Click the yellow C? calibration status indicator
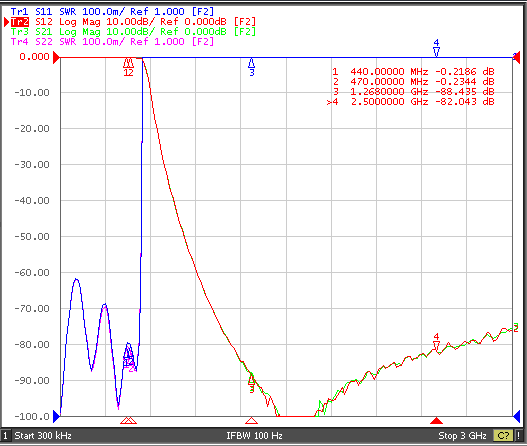527x446 pixels. [x=503, y=436]
